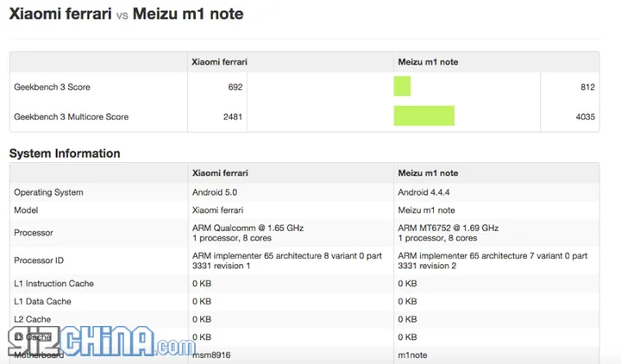Select the Meizu m1 note score column header
Viewport: 621px width, 364px height.
click(x=427, y=62)
